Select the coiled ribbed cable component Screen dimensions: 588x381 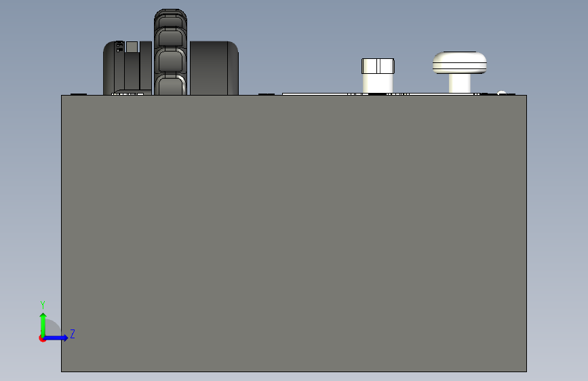click(171, 52)
